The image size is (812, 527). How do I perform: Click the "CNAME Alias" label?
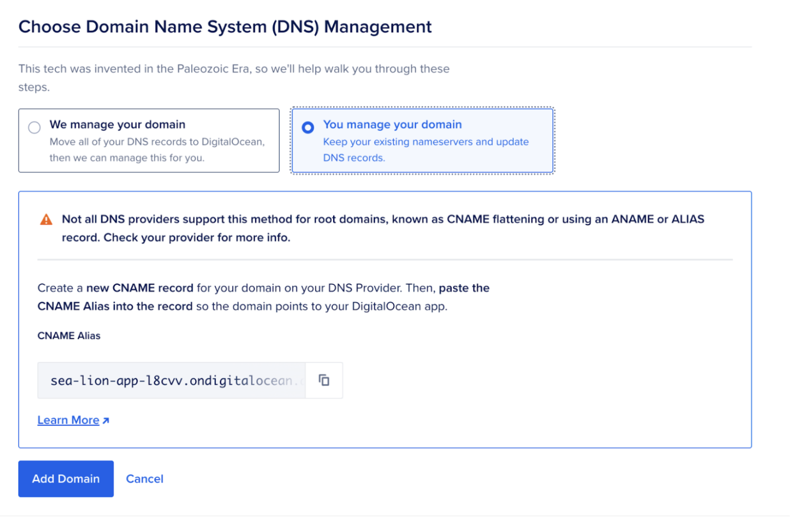click(x=69, y=336)
